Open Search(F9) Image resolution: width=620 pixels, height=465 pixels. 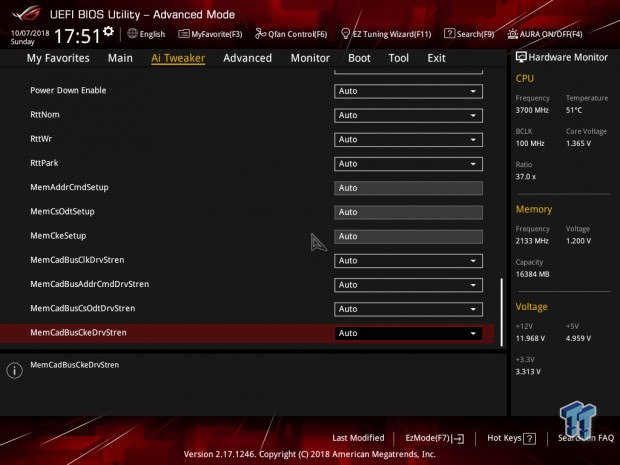[469, 34]
